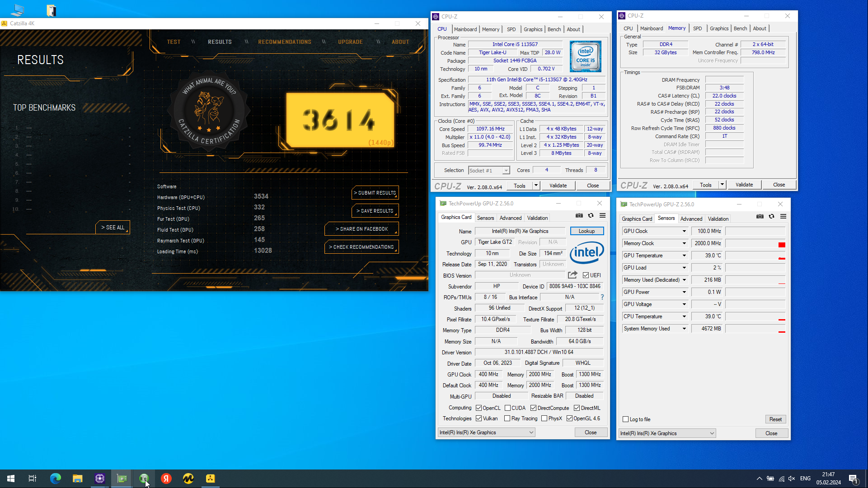The width and height of the screenshot is (868, 488).
Task: Toggle PhysX checkbox in GPU-Z
Action: 544,418
